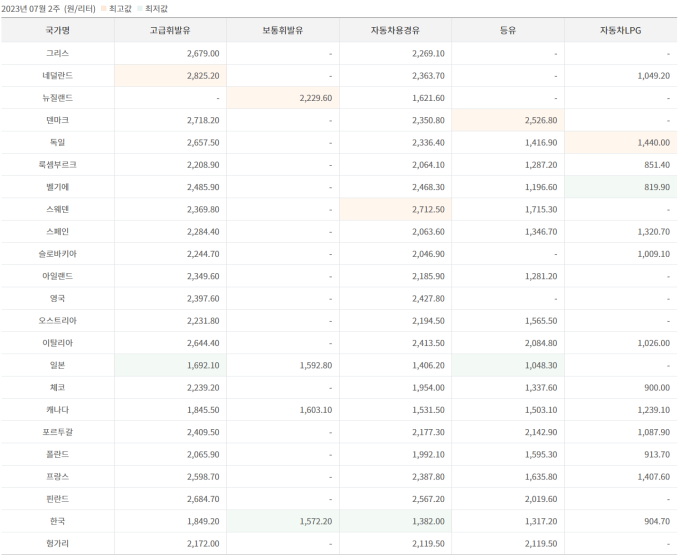Select the 핀란드 country row label
The image size is (680, 557).
click(x=57, y=499)
